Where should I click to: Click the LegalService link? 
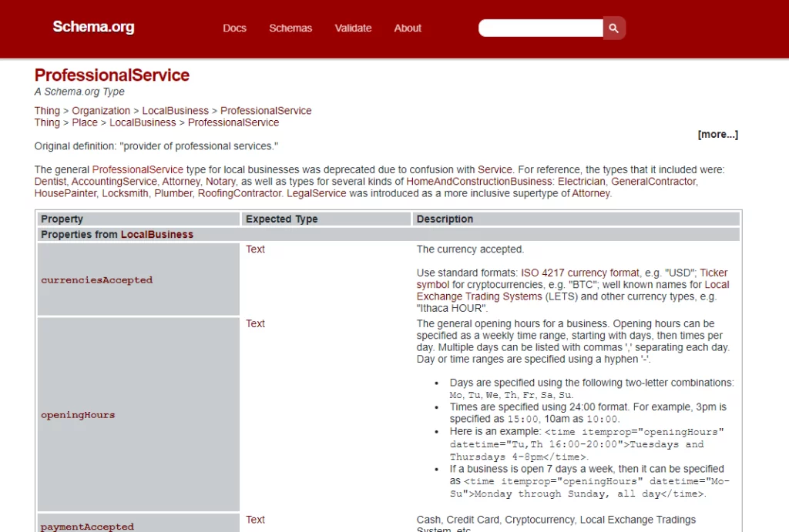[317, 193]
